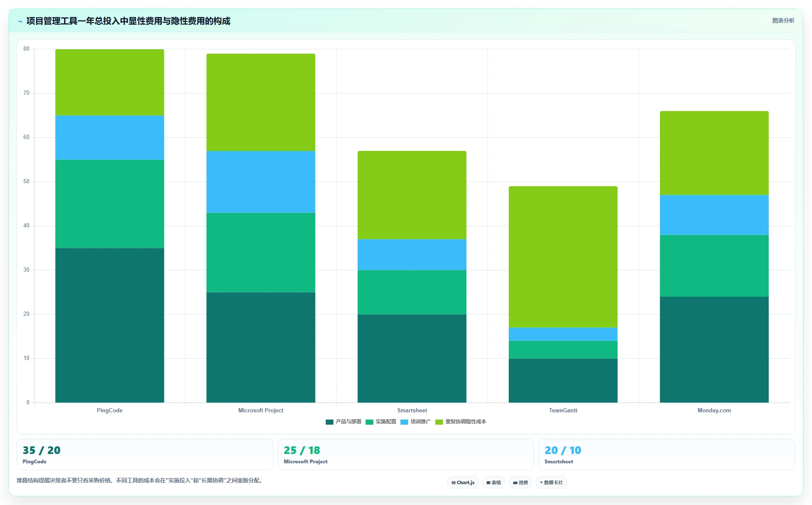Screen dimensions: 812x505
Task: Click Microsoft Project's green 实施配置 segment
Action: click(261, 252)
